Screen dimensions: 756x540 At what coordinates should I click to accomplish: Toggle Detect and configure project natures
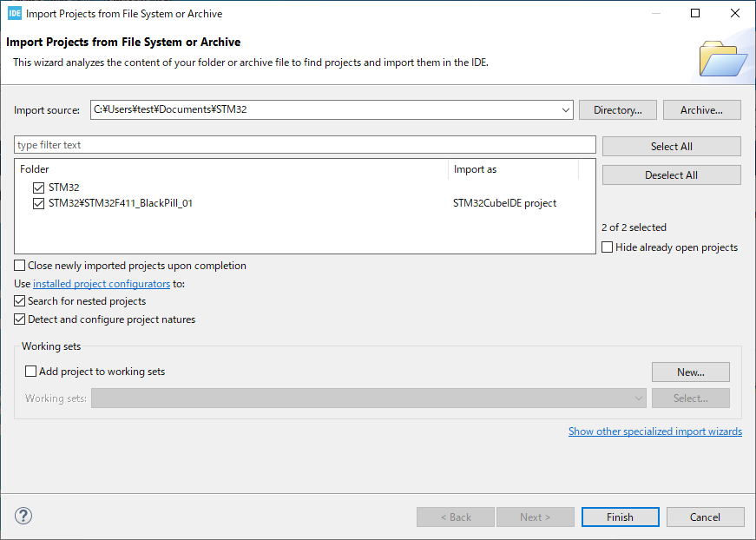[20, 319]
